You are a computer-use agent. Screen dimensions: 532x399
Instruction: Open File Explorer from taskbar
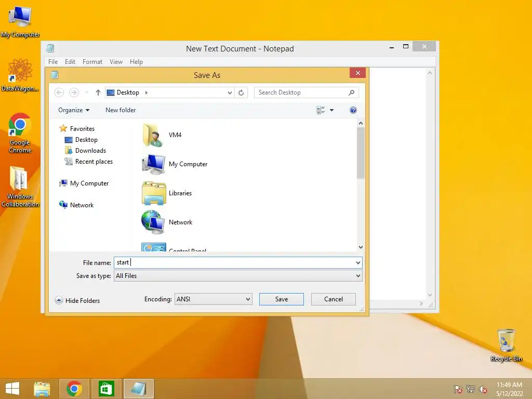(42, 389)
